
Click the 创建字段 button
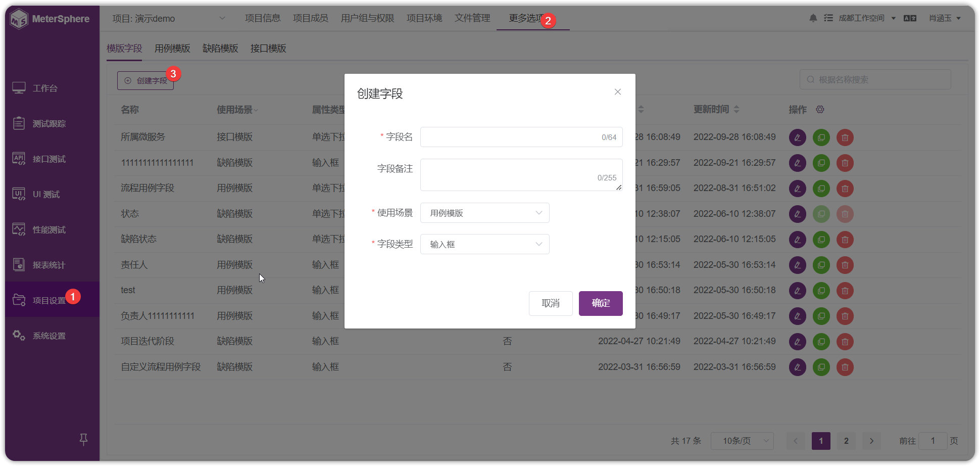[x=145, y=81]
